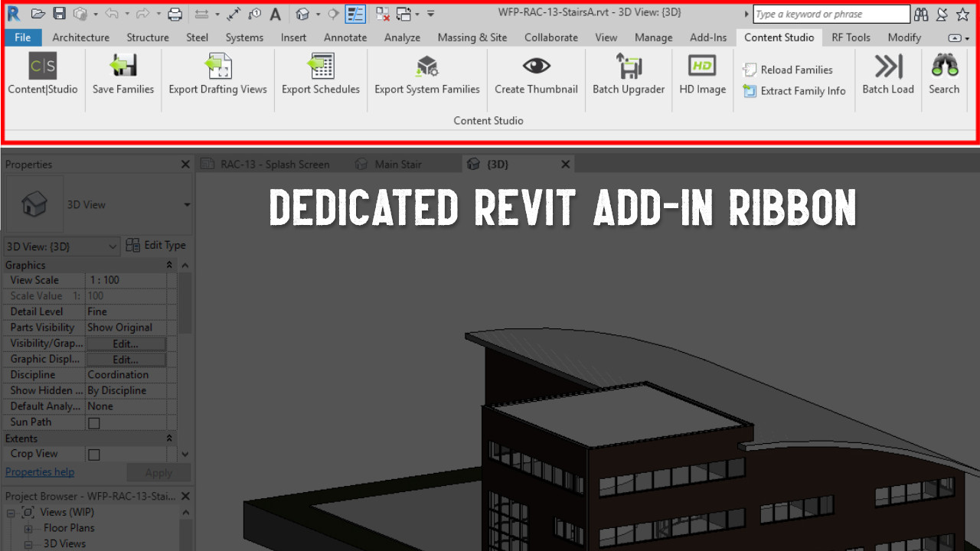Click the Text tool letter A

coord(275,14)
